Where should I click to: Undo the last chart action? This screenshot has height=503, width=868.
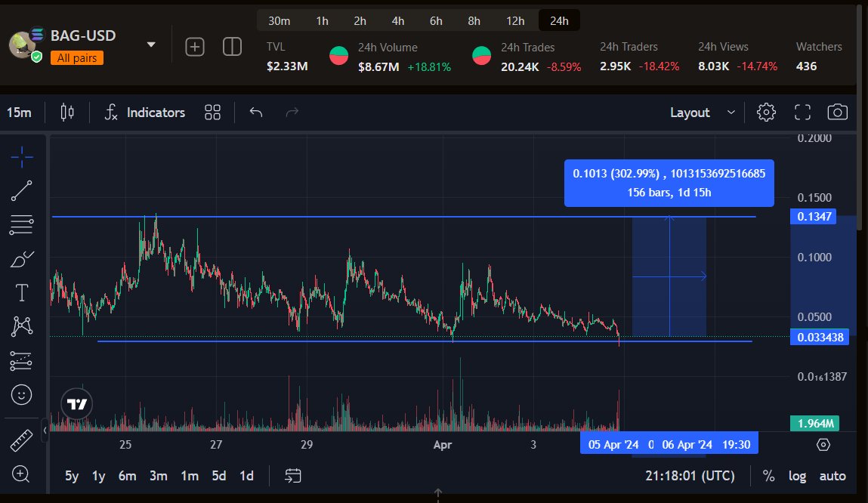tap(256, 113)
